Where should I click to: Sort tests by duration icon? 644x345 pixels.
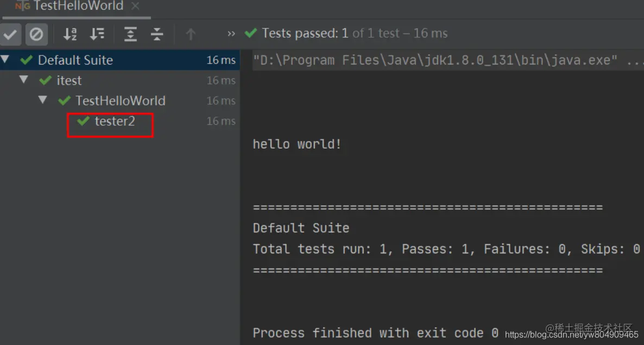tap(97, 34)
